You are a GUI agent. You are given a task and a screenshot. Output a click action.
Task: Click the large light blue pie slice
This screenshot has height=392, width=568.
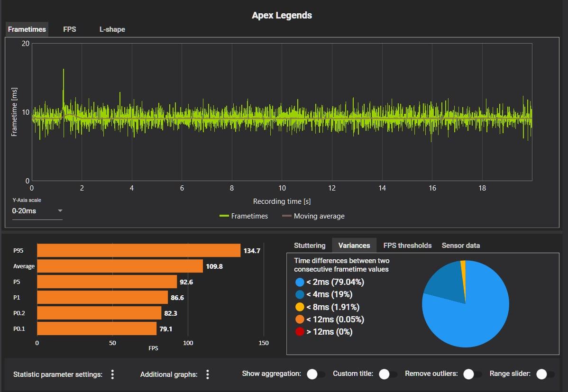pyautogui.click(x=475, y=315)
